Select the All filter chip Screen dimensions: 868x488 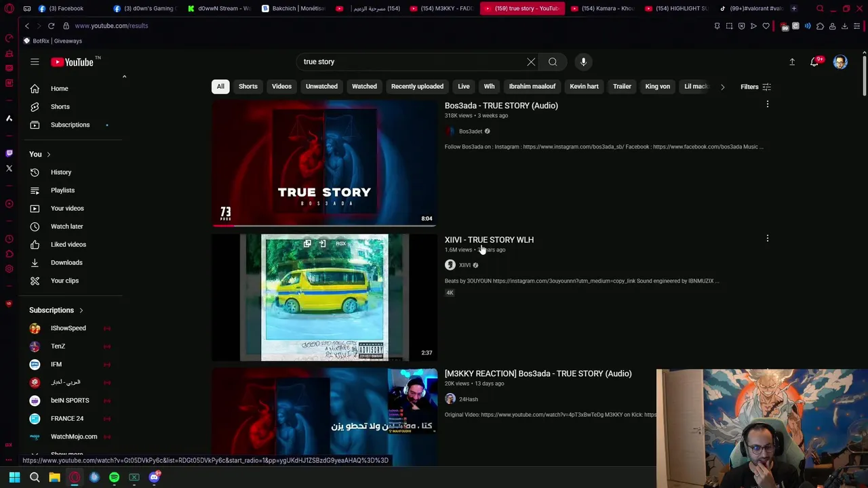(220, 87)
